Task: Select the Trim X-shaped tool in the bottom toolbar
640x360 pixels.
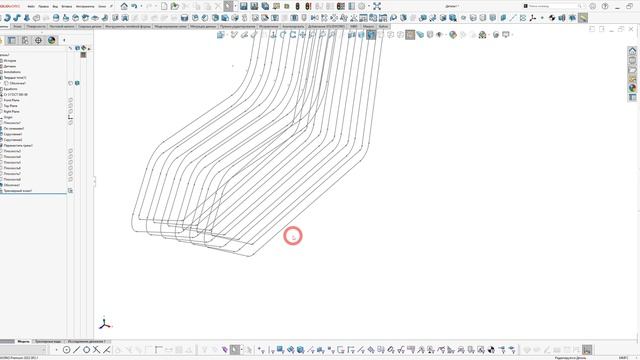Action: click(96, 350)
